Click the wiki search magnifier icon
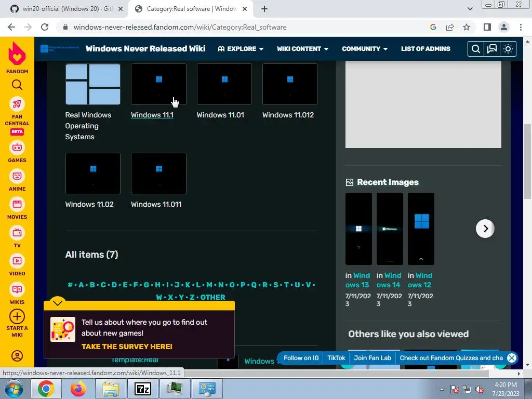This screenshot has width=532, height=399. pos(476,49)
